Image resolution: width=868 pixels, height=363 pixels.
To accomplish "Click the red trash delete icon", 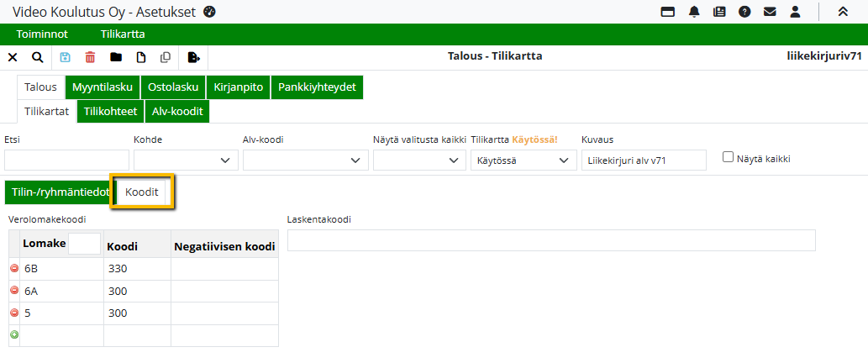I will point(90,57).
